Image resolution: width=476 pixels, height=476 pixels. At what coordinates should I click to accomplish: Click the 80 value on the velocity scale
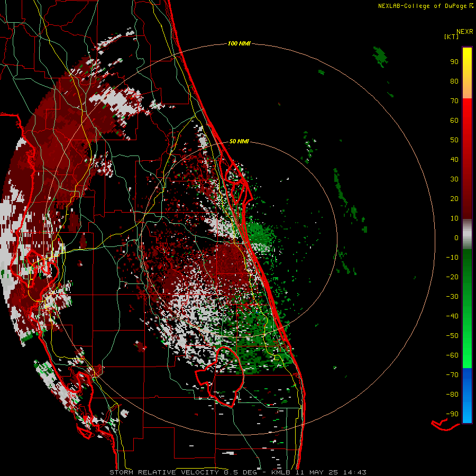point(454,81)
